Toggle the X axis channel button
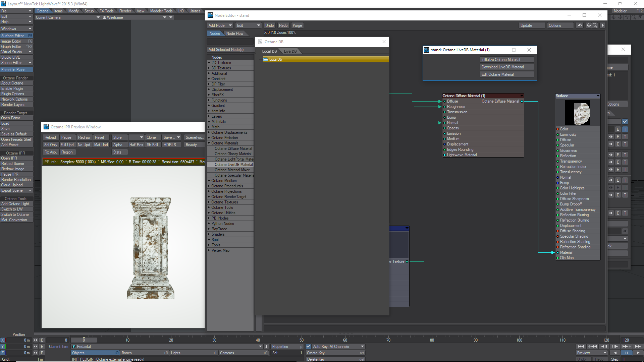644x362 pixels. coord(3,340)
